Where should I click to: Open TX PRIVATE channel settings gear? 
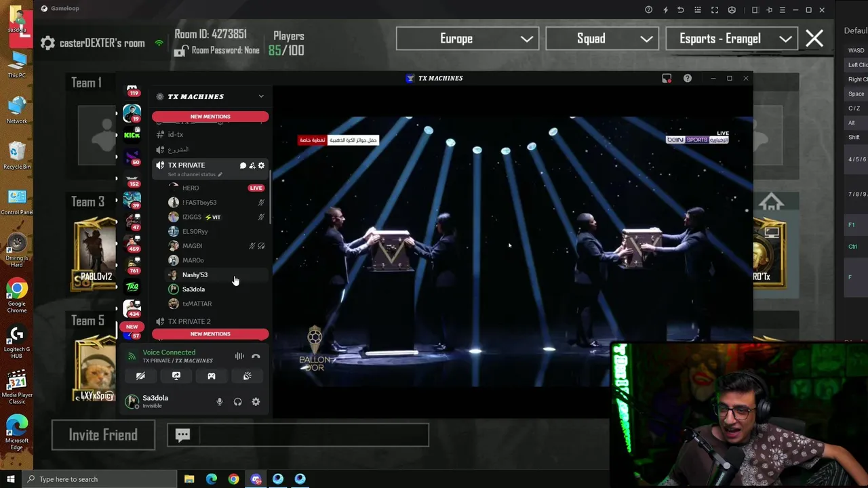261,165
